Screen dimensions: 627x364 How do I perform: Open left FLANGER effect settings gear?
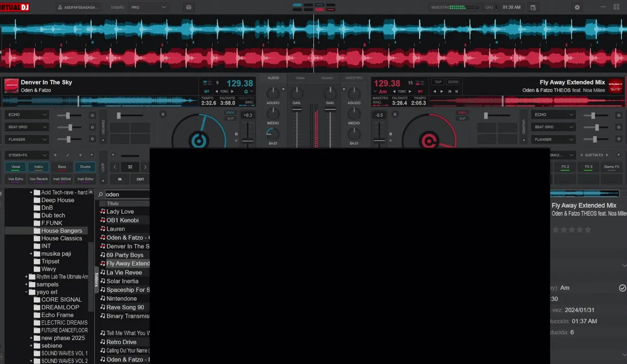tap(92, 139)
